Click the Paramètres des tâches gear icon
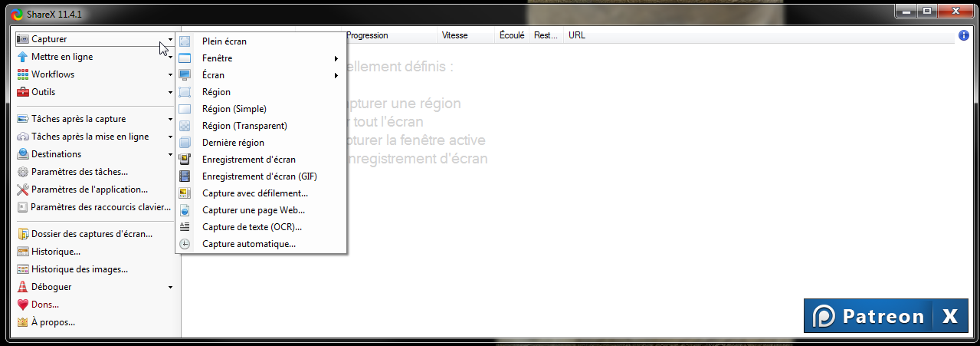 (23, 172)
